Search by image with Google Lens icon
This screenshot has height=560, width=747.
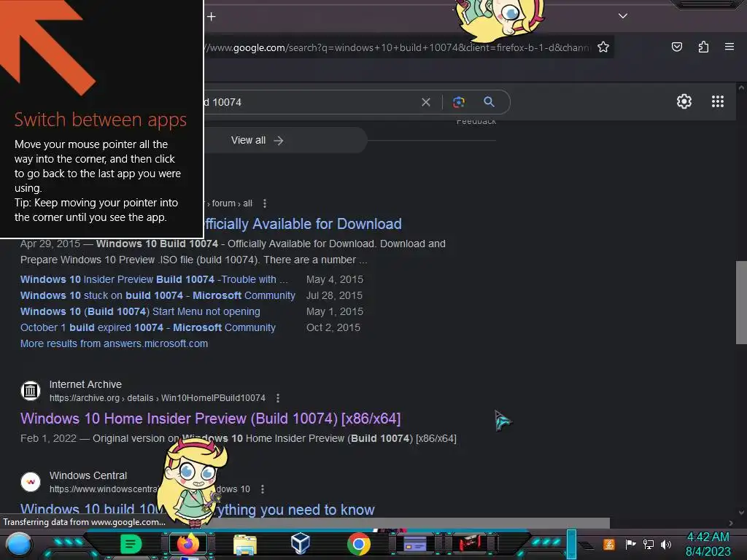(459, 102)
